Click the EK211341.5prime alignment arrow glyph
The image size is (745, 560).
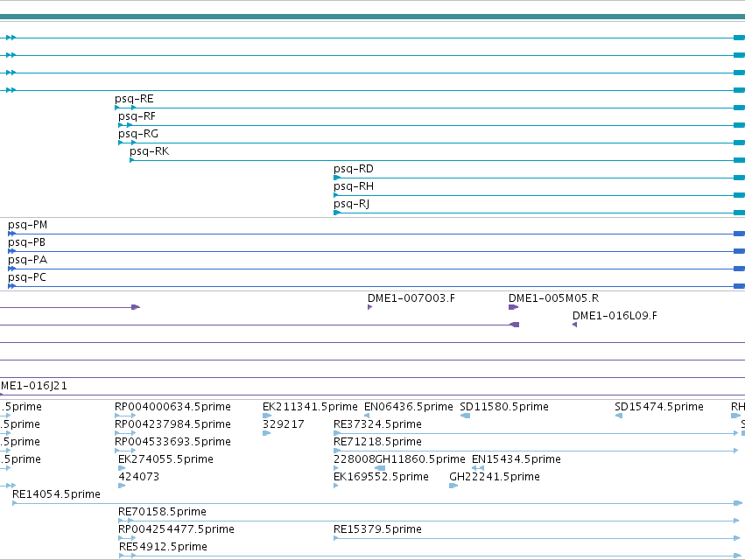(267, 416)
